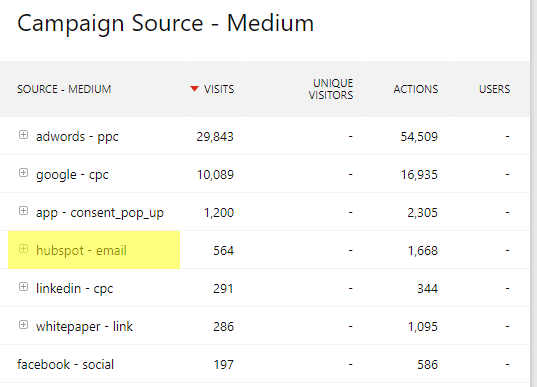Expand the whitepaper - link row

[x=23, y=325]
